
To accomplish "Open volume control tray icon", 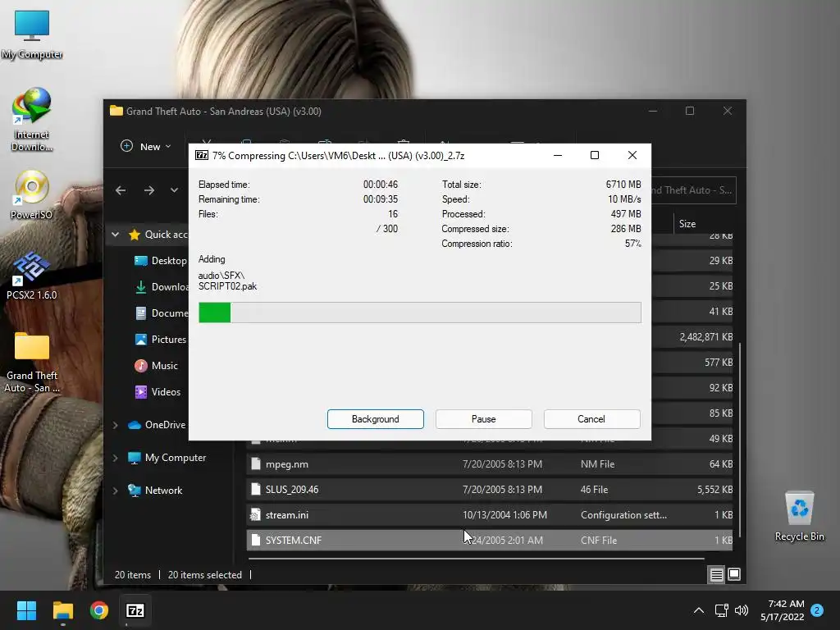I will pos(742,610).
